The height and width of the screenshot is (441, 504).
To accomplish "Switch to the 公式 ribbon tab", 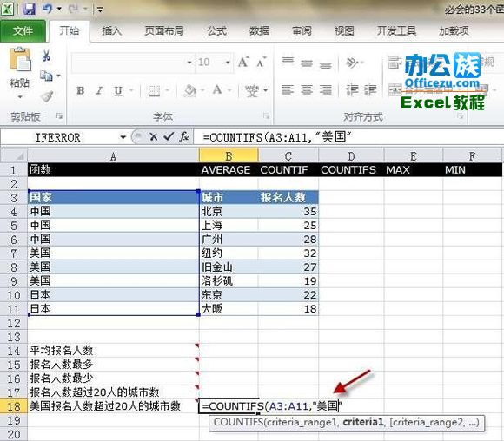I will (x=216, y=31).
